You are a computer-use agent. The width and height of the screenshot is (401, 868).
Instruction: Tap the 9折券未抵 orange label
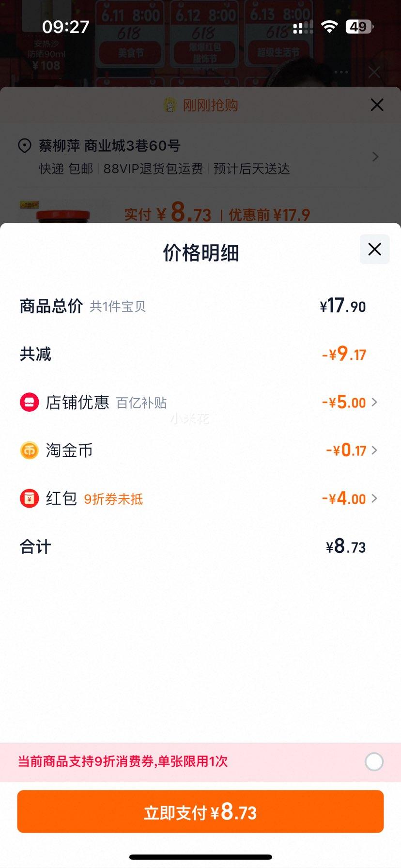113,499
